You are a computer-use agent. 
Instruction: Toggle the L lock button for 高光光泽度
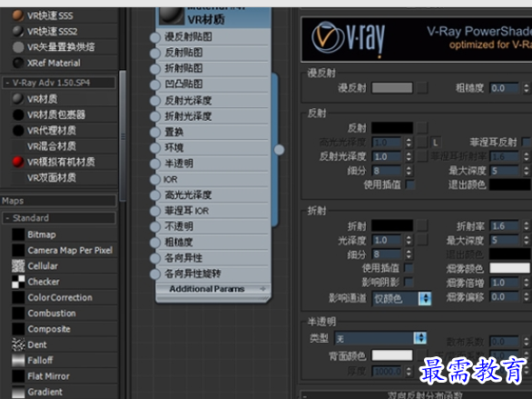click(436, 142)
